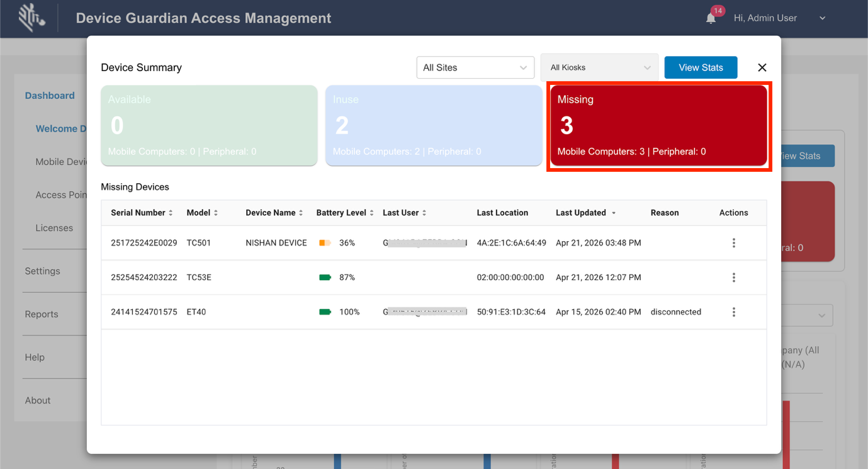Sort by Battery Level column

[345, 213]
